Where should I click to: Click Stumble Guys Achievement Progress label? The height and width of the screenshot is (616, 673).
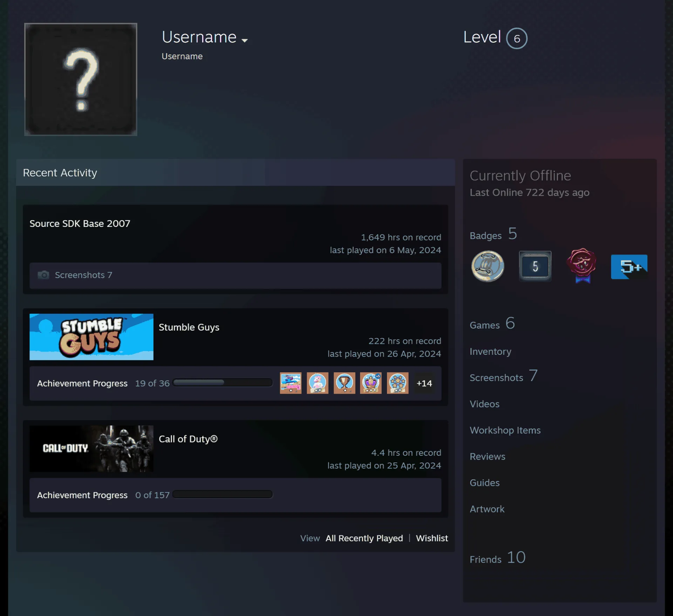click(82, 383)
